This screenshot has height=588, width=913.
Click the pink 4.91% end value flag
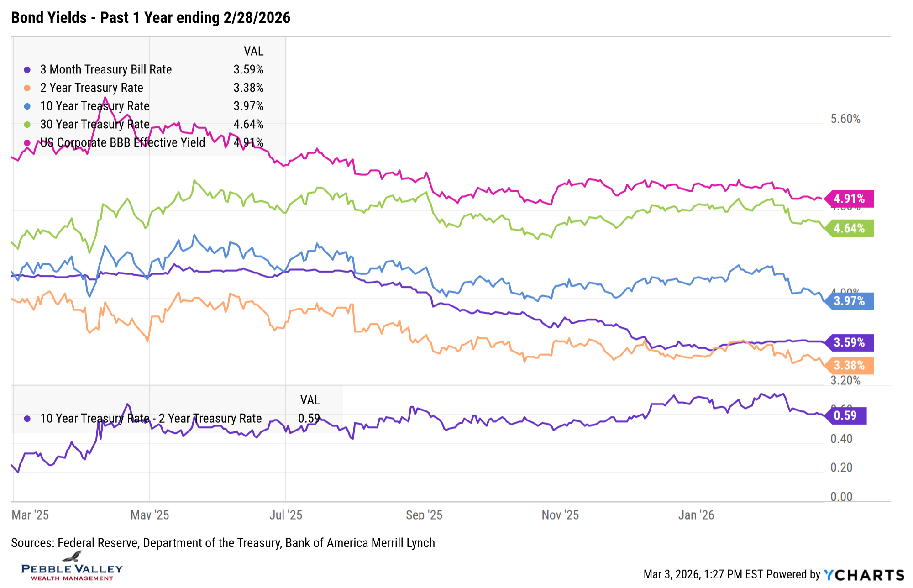click(850, 199)
